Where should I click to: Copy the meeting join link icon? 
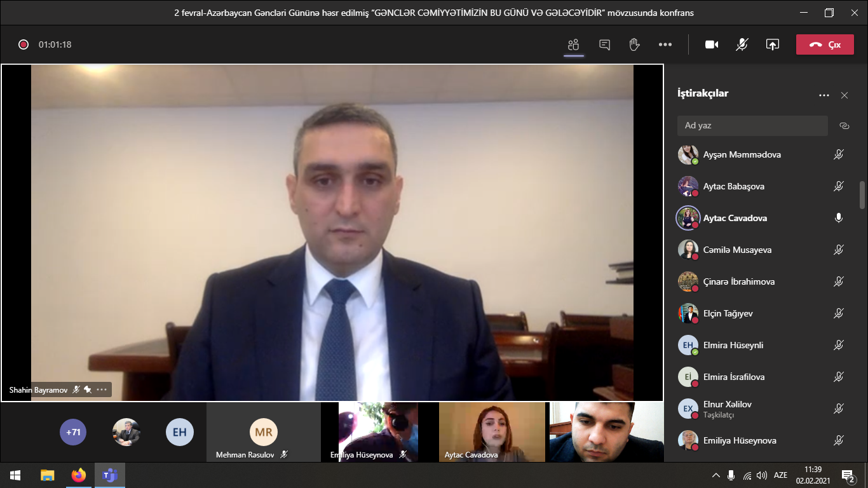[x=844, y=126]
